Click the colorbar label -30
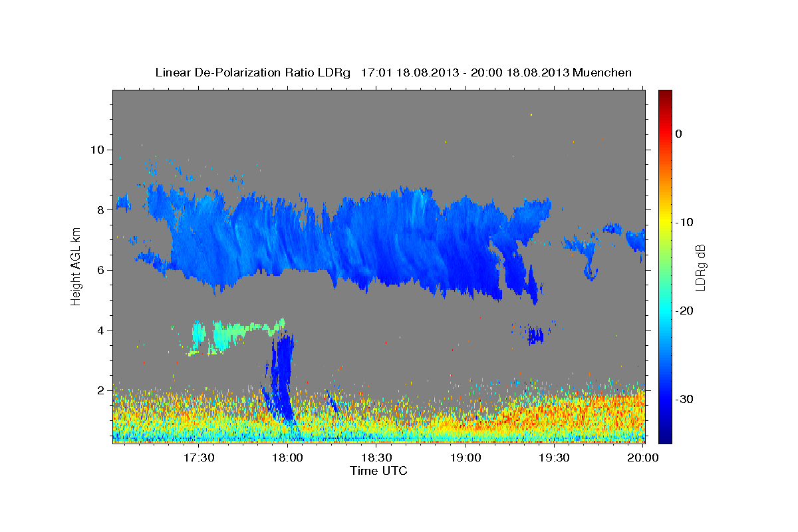 684,399
